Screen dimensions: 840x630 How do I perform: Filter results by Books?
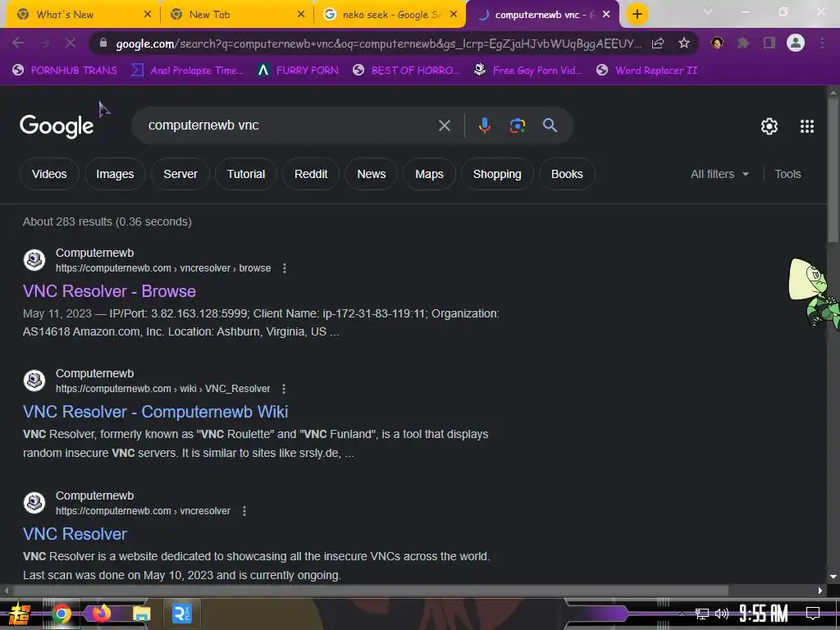(x=567, y=174)
